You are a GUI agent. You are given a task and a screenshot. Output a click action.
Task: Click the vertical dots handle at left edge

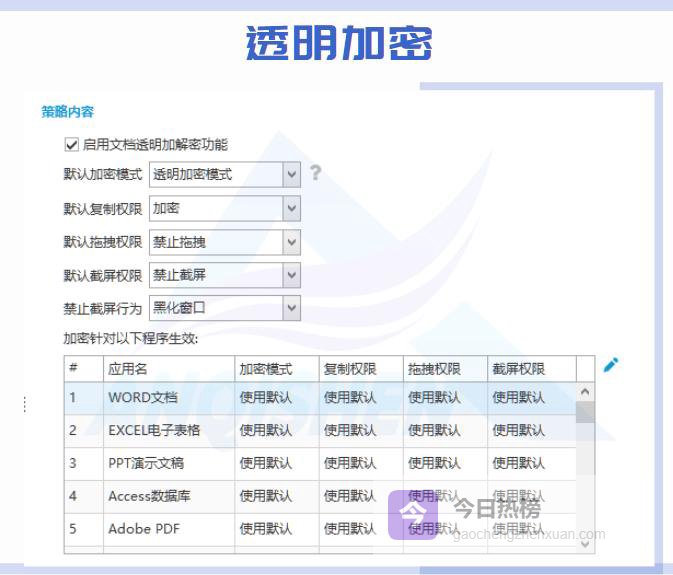tap(24, 404)
